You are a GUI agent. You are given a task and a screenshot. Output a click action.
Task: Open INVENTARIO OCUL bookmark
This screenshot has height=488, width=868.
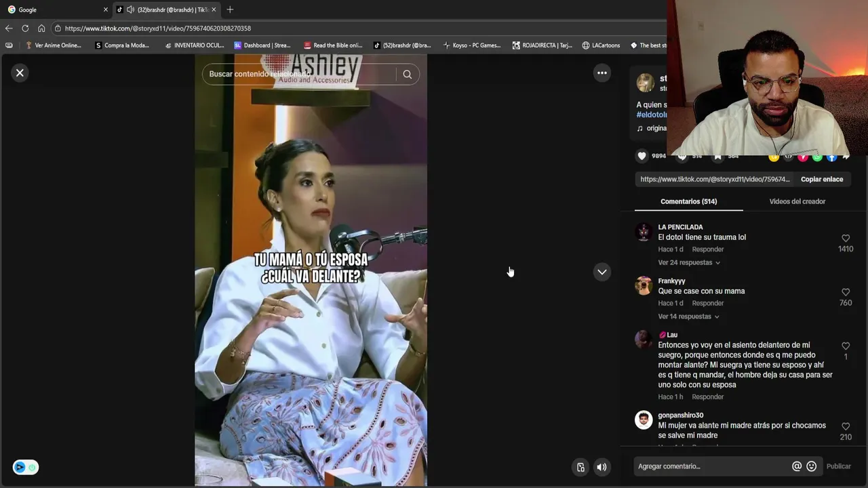[194, 45]
